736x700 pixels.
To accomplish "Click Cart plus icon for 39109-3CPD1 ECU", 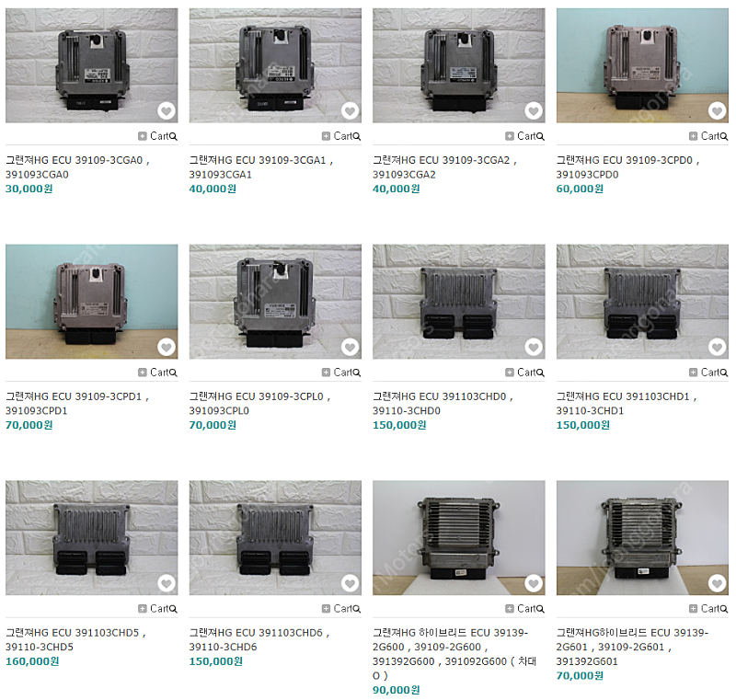I will click(143, 372).
